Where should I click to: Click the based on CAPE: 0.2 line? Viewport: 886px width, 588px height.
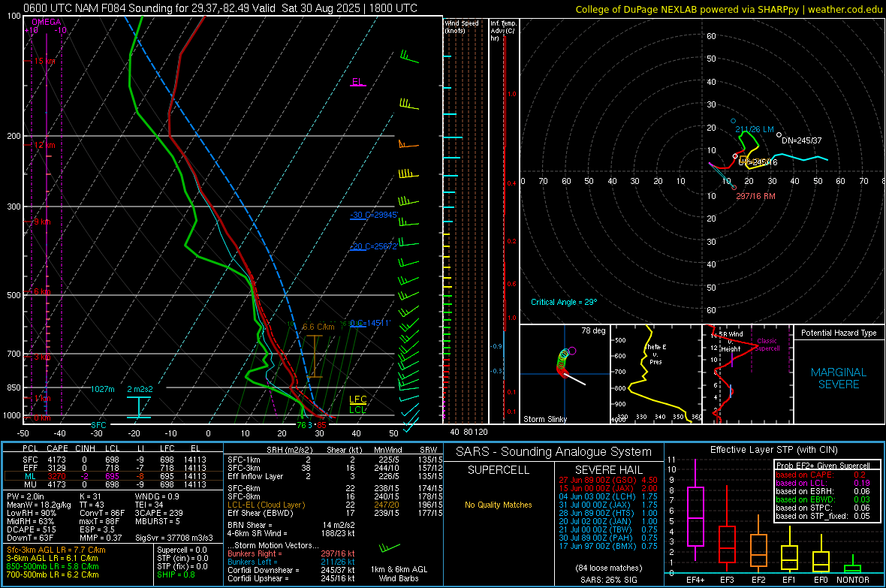pyautogui.click(x=821, y=475)
